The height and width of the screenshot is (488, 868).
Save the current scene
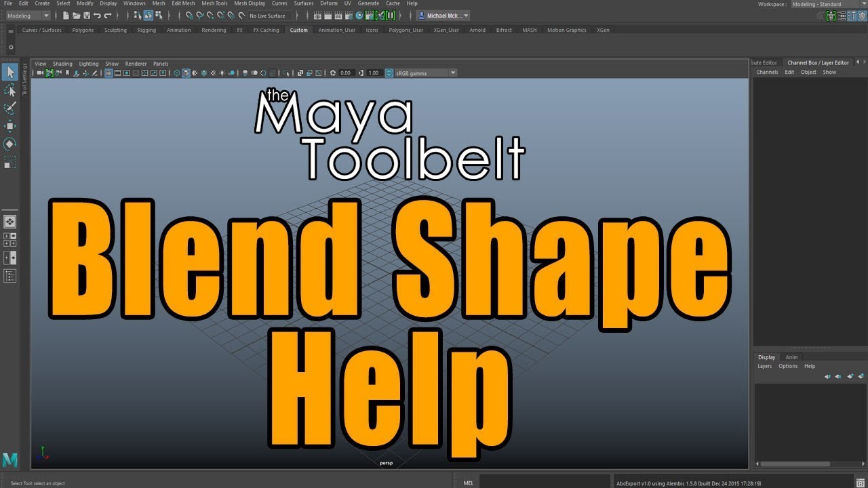click(87, 15)
